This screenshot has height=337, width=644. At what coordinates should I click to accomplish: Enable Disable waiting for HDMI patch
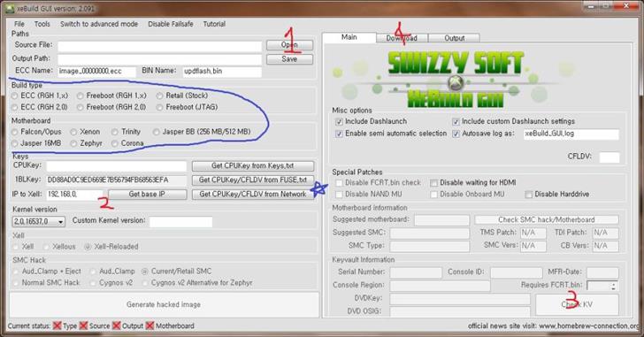433,183
